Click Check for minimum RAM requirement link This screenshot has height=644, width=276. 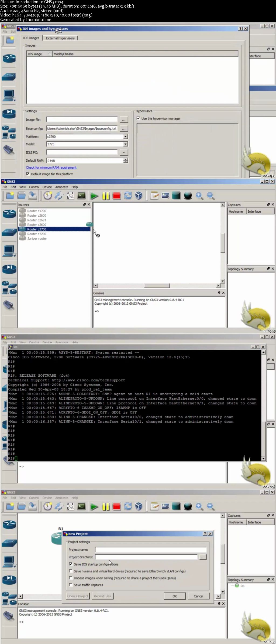click(x=51, y=168)
